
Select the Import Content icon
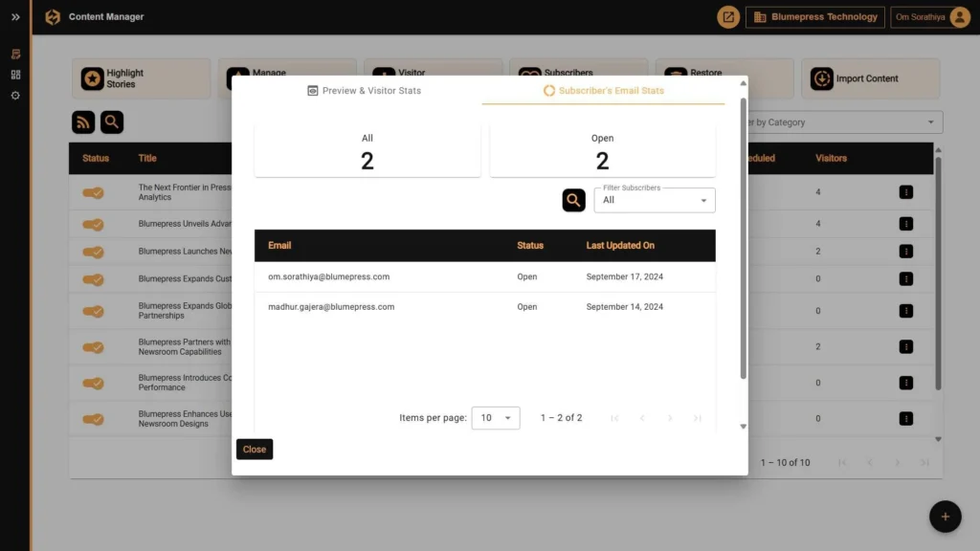click(x=821, y=78)
